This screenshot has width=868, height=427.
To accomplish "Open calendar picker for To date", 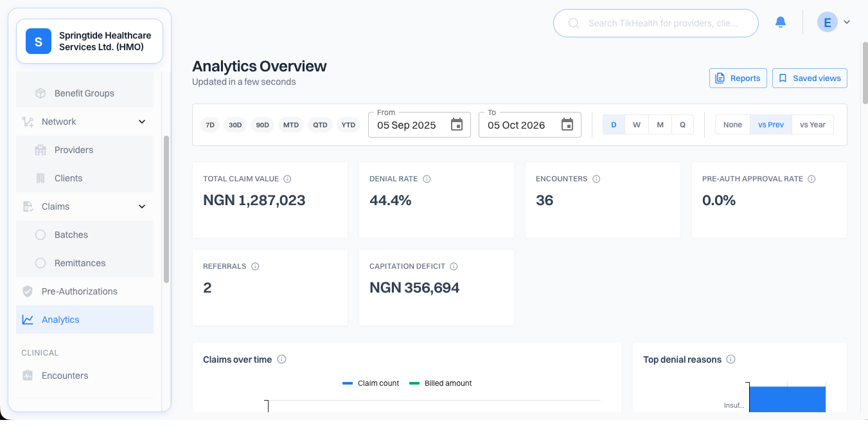I will tap(567, 125).
